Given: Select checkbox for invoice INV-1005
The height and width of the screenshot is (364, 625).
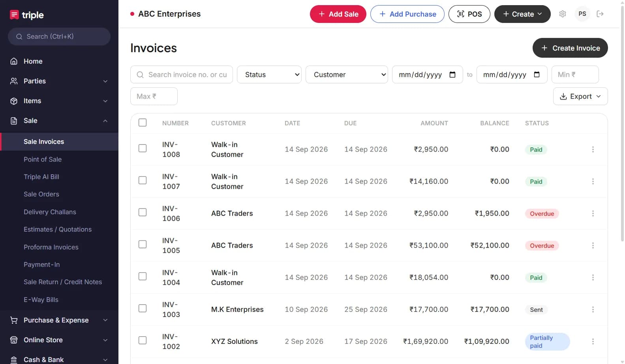Looking at the screenshot, I should pos(143,244).
